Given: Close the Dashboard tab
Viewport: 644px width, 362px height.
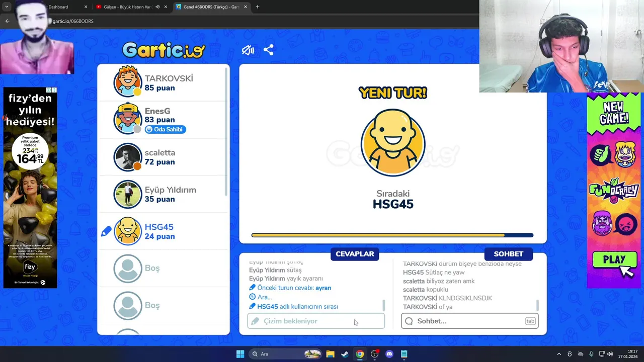Looking at the screenshot, I should pos(86,7).
